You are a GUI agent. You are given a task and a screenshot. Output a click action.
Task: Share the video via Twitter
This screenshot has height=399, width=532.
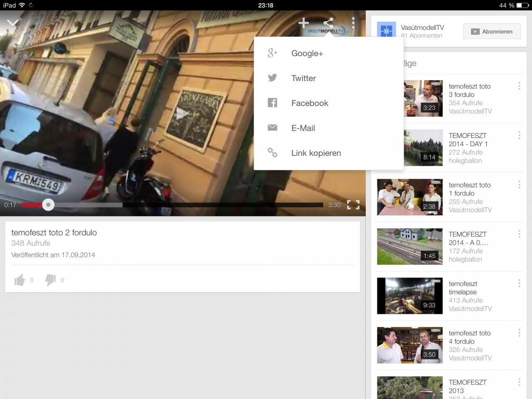point(303,78)
